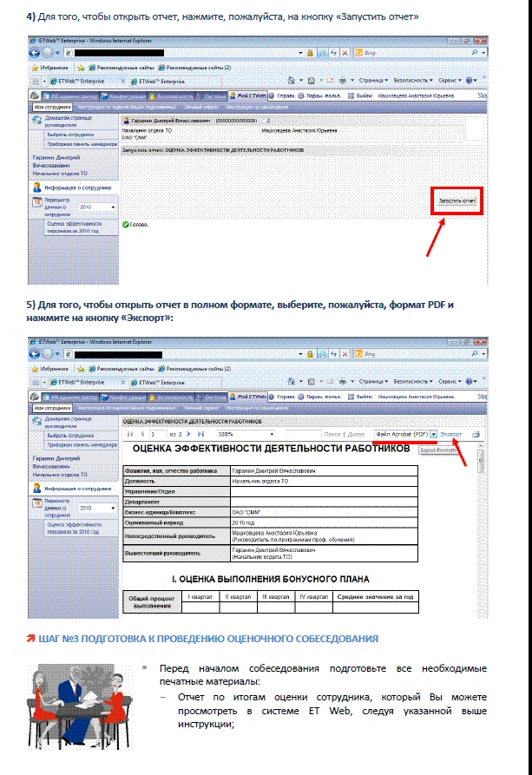The width and height of the screenshot is (532, 775).
Task: Click the printer icon beside «Экспорт»
Action: (475, 433)
